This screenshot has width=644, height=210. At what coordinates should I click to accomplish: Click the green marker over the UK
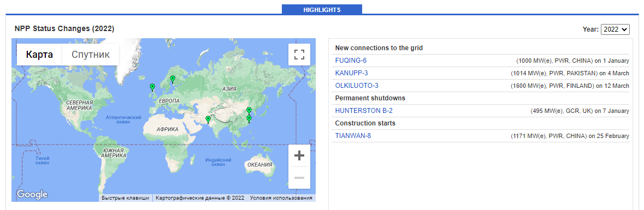(x=152, y=87)
